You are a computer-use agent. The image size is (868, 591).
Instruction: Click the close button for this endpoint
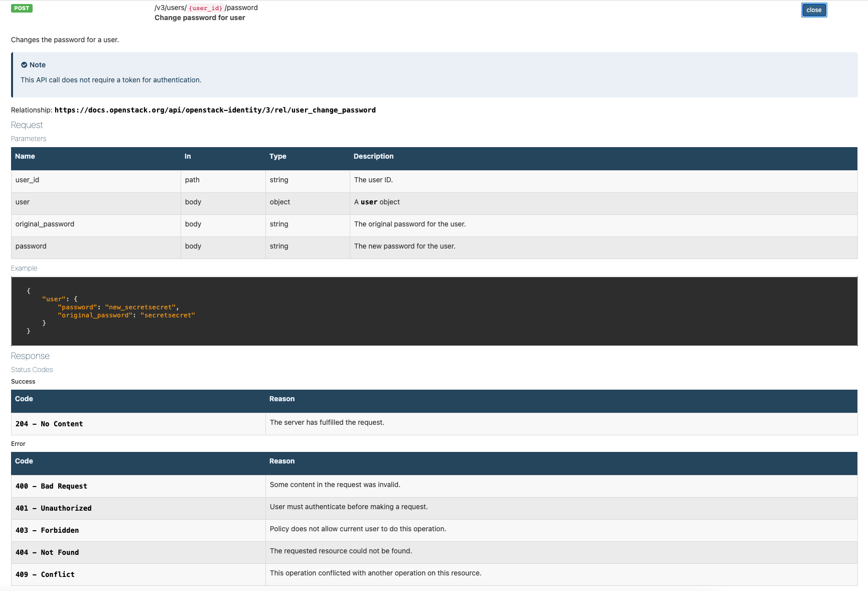(x=813, y=10)
